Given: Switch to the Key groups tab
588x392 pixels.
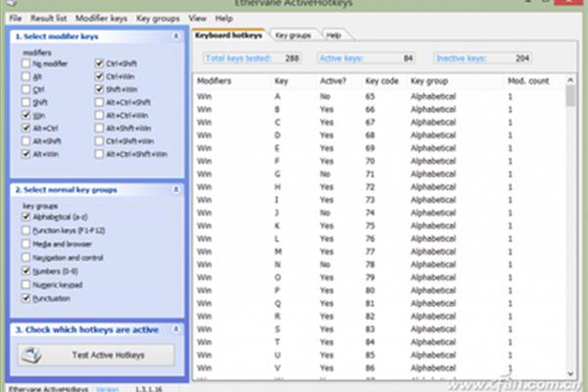Looking at the screenshot, I should [293, 35].
